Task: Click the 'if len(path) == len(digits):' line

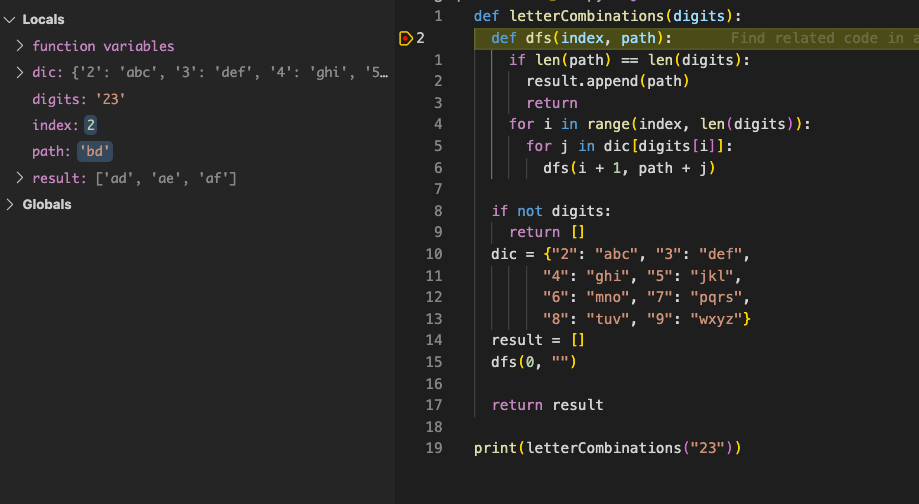Action: (629, 60)
